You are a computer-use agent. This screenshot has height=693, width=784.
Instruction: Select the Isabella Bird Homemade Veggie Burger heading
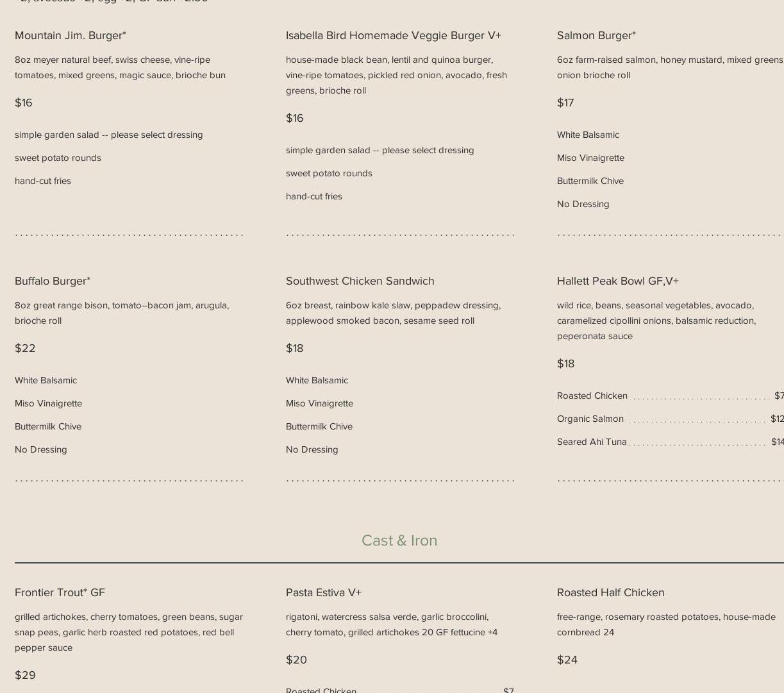click(393, 35)
